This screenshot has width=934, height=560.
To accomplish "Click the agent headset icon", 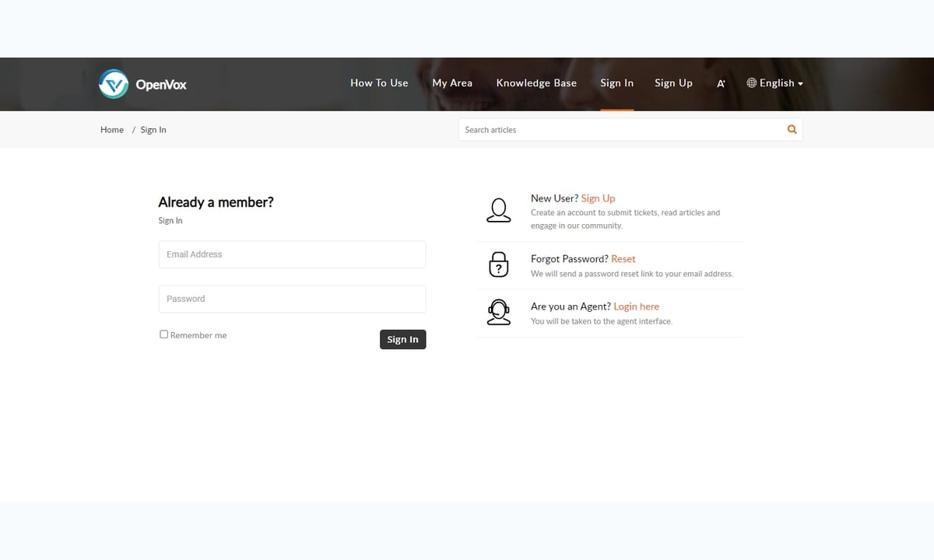I will [x=498, y=312].
